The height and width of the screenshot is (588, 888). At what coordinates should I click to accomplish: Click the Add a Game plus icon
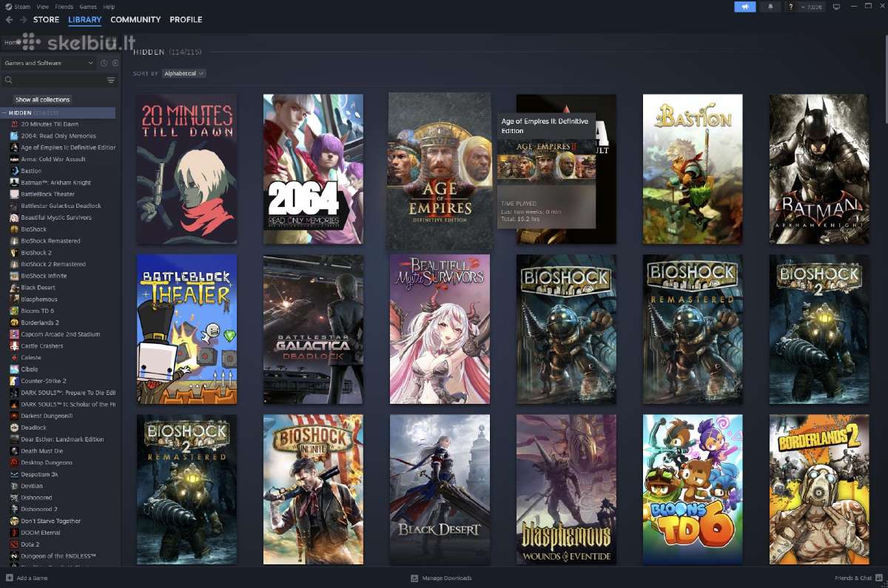[x=10, y=578]
